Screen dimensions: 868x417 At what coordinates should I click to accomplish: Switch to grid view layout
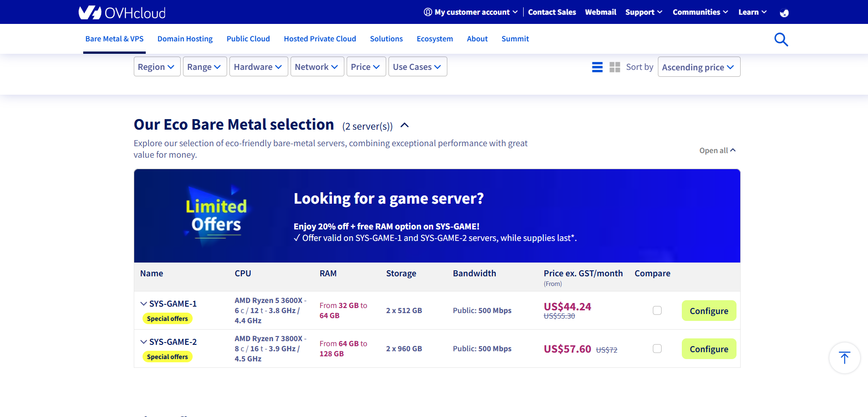[x=615, y=67]
